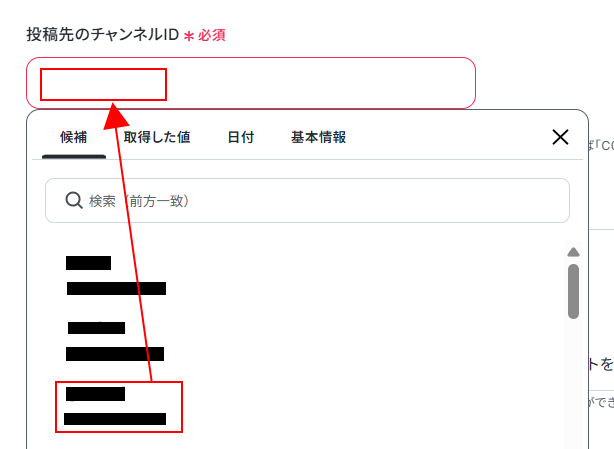Choose the first redacted channel candidate
This screenshot has height=449, width=614.
click(x=116, y=276)
